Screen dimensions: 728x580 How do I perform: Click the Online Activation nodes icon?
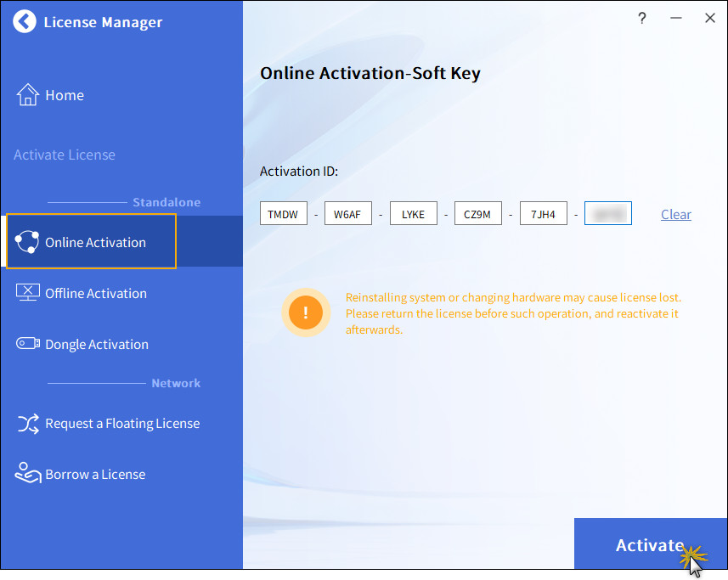pos(27,242)
